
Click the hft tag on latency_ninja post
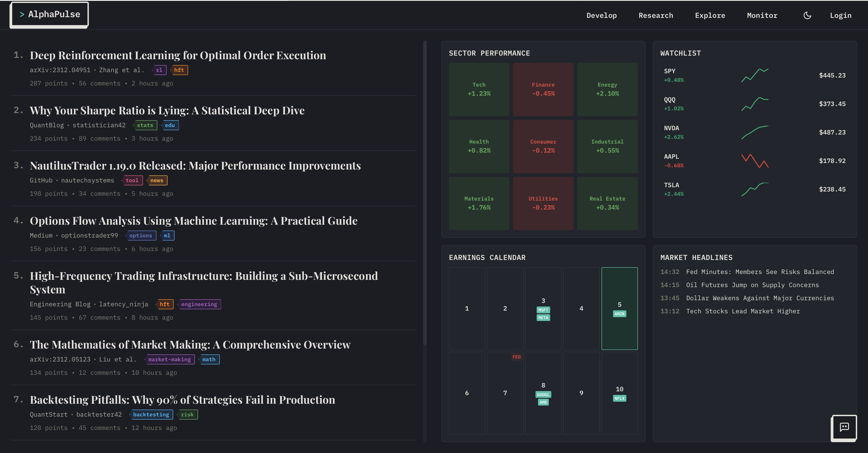coord(164,304)
